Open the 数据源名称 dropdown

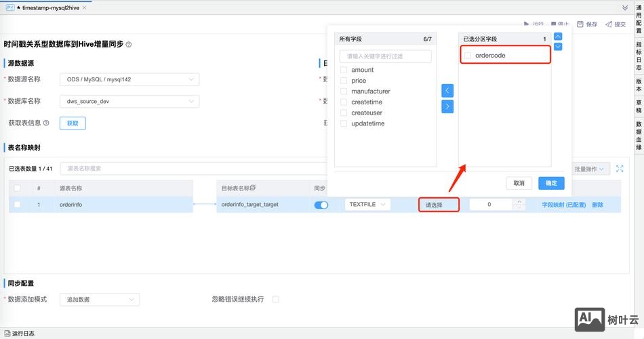(129, 79)
